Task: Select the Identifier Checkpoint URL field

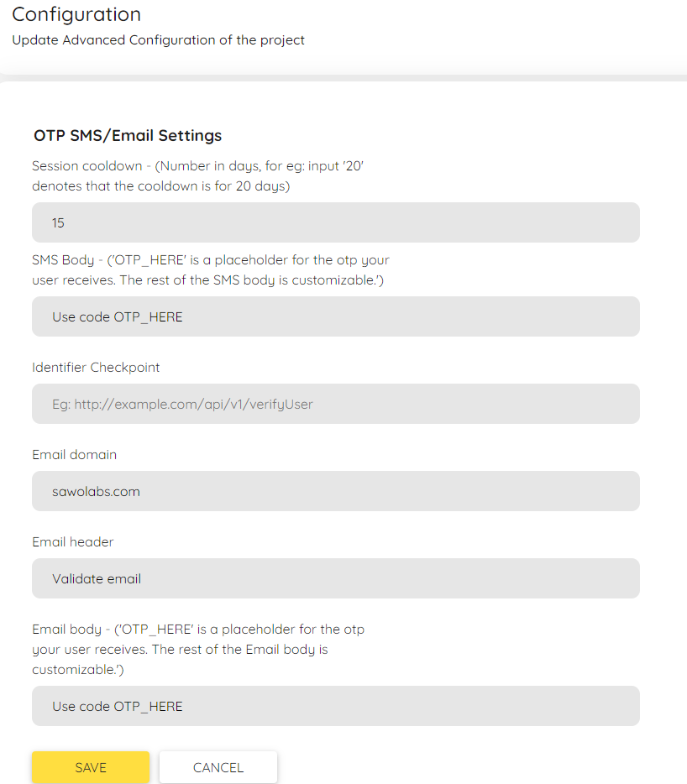Action: click(336, 404)
